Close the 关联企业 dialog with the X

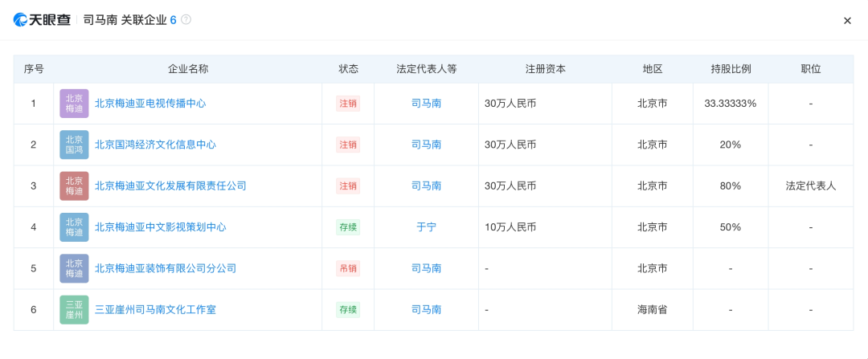(x=847, y=21)
